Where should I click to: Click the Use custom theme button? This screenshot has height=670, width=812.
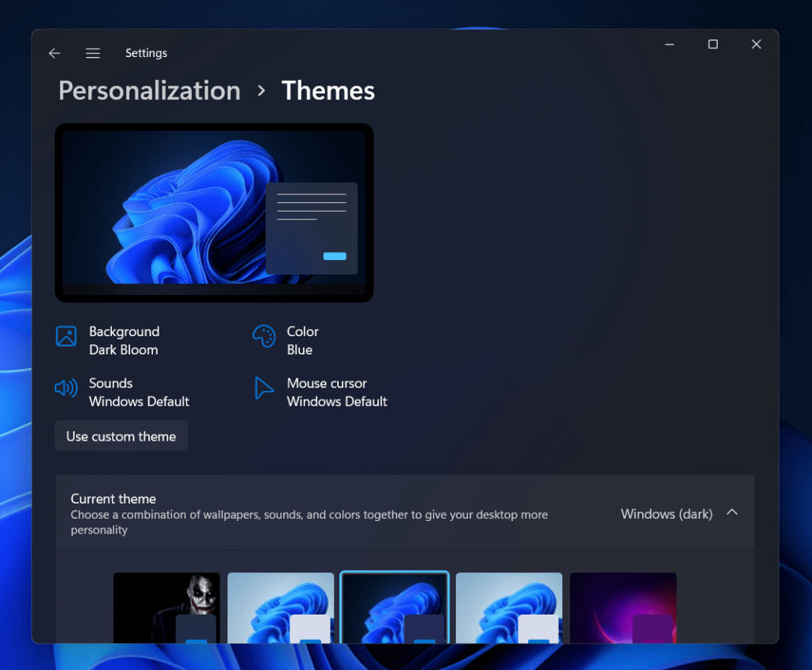point(121,435)
